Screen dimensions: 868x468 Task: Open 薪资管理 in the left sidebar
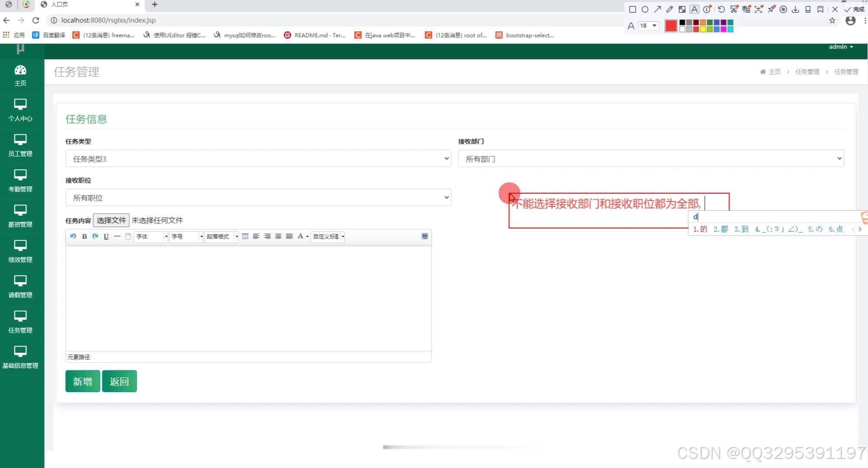coord(20,217)
